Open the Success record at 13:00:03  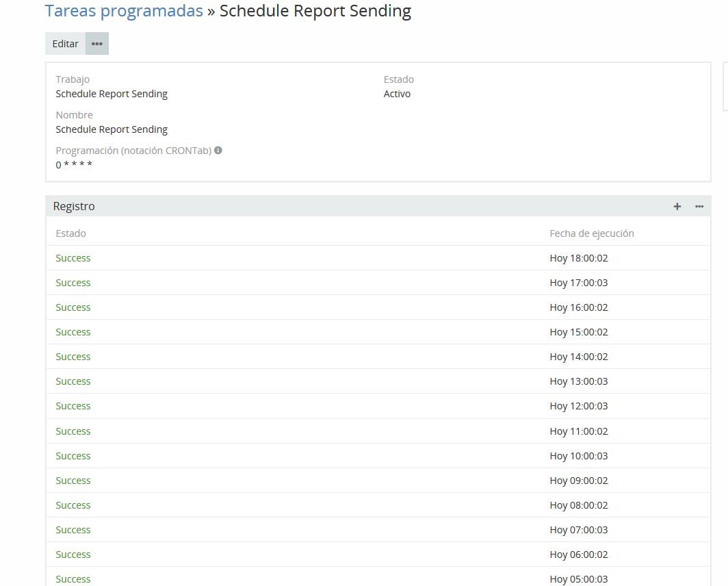(x=73, y=381)
